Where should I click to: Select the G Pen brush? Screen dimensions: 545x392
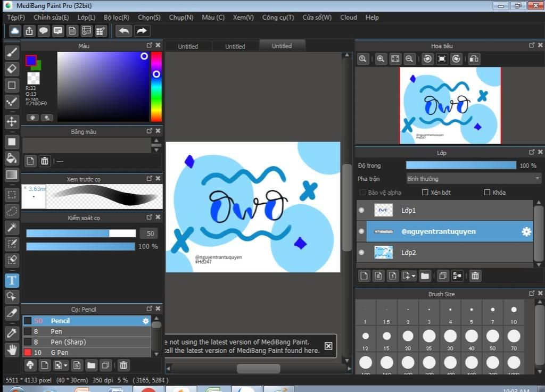tap(87, 353)
